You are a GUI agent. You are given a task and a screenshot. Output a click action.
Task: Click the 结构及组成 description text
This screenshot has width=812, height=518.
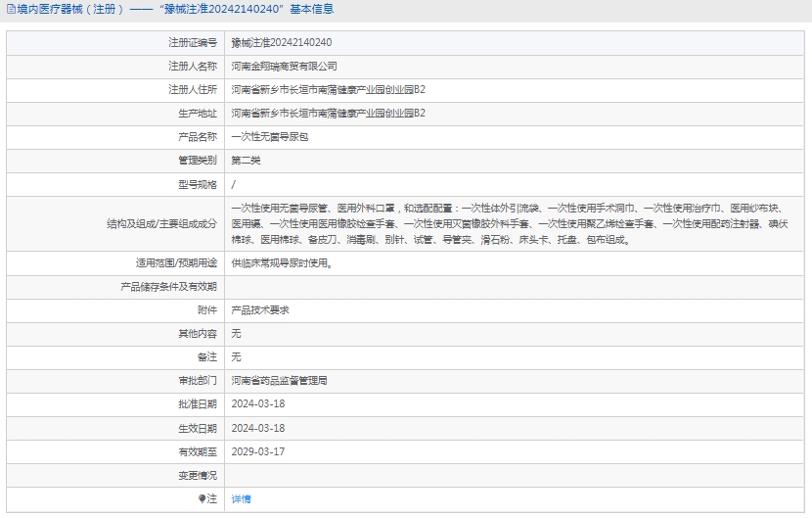(509, 223)
